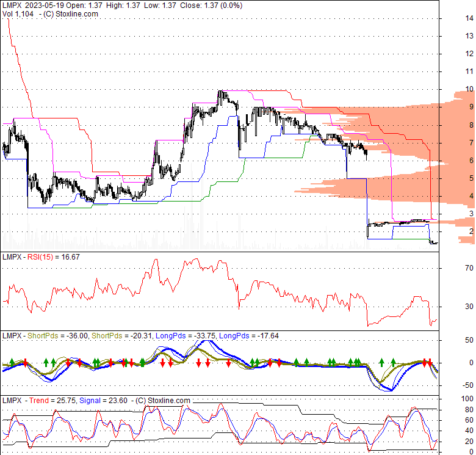
Task: Click the rightmost red down arrow signal
Action: pyautogui.click(x=430, y=362)
